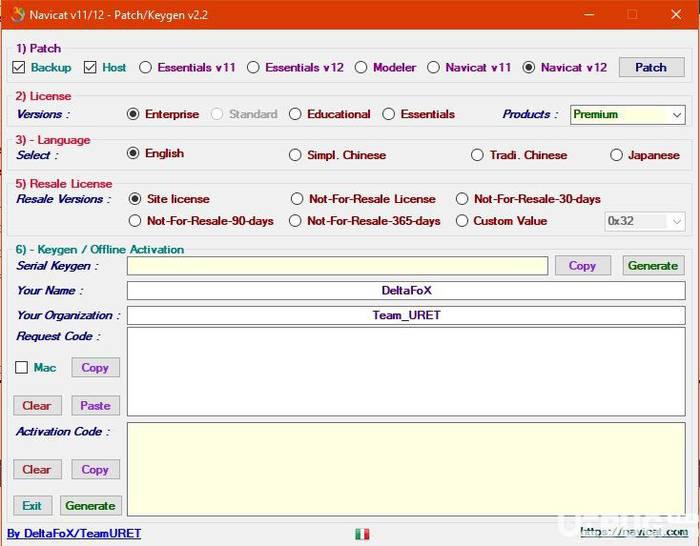Copy the Request Code
The height and width of the screenshot is (546, 700).
pos(96,367)
